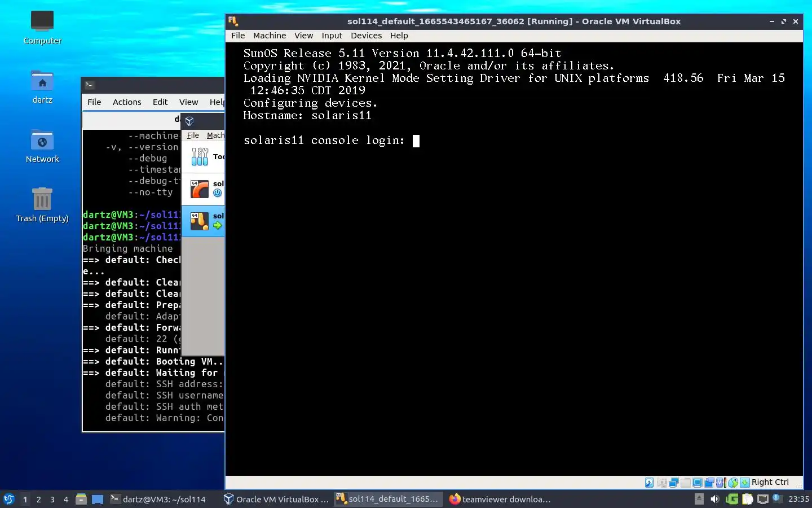Open the terminal window's Actions menu

click(x=127, y=102)
